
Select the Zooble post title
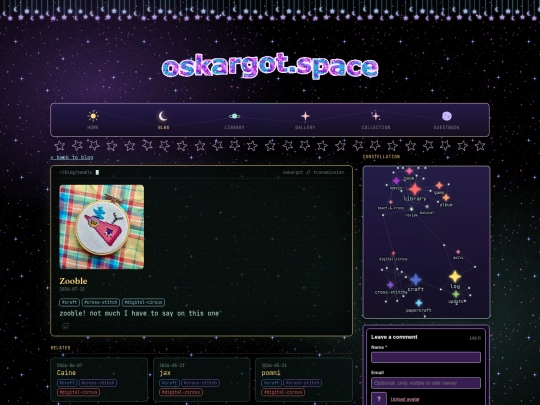[73, 281]
